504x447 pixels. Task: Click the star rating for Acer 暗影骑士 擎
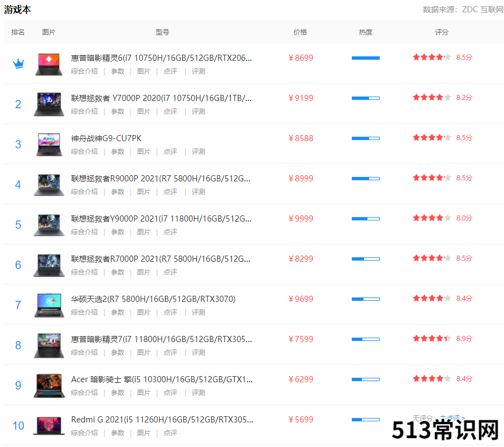[432, 379]
